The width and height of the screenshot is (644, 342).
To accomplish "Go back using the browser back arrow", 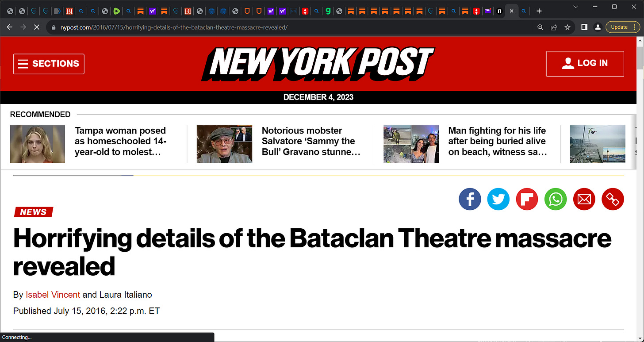I will [10, 27].
